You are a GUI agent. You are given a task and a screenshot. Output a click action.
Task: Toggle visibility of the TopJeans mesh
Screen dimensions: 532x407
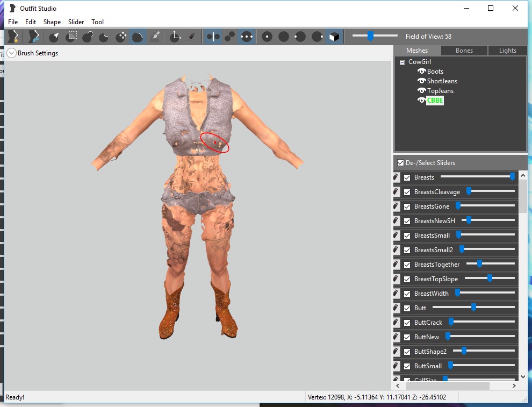pyautogui.click(x=422, y=91)
